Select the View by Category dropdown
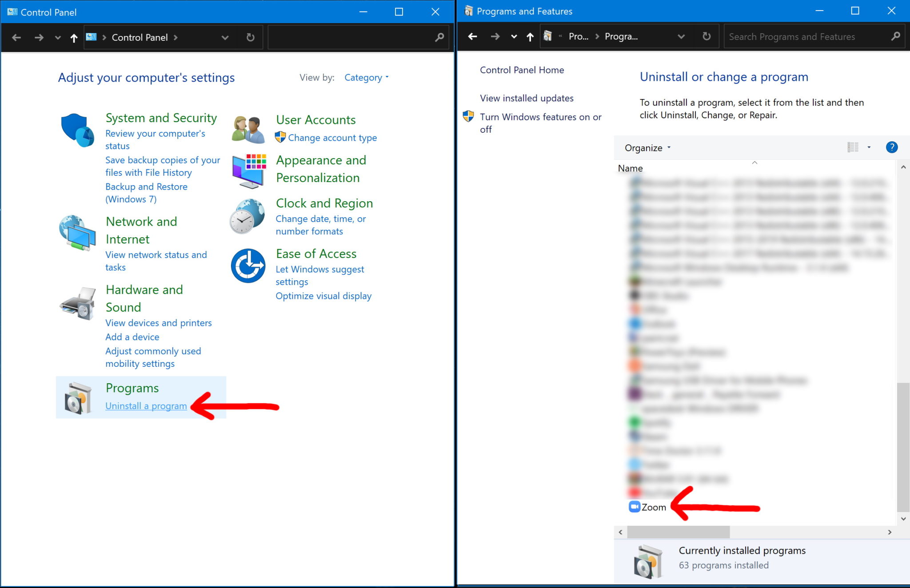Screen dimensions: 910x588 tap(367, 78)
